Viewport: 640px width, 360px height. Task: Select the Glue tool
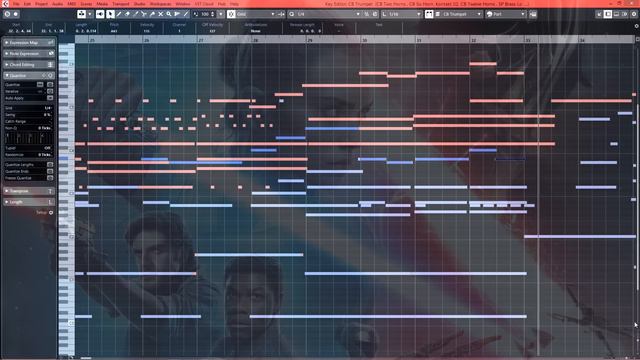pos(152,14)
